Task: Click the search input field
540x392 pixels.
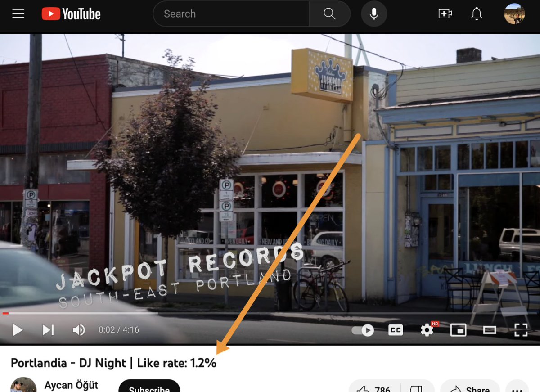Action: point(229,14)
